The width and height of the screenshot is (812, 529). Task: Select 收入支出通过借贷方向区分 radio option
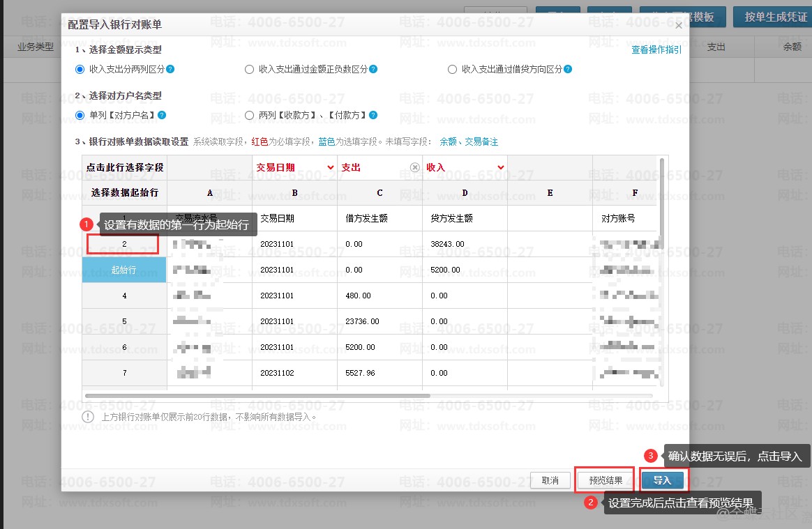[x=453, y=70]
